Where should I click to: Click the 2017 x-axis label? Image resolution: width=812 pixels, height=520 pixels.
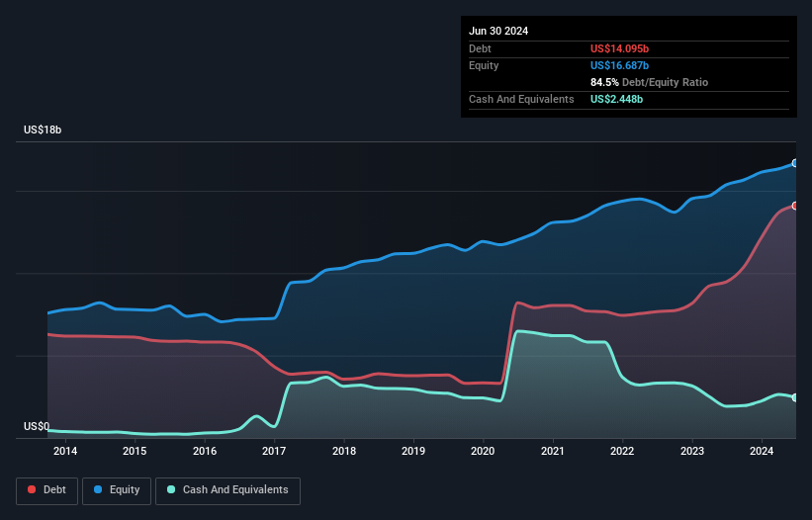pyautogui.click(x=274, y=451)
